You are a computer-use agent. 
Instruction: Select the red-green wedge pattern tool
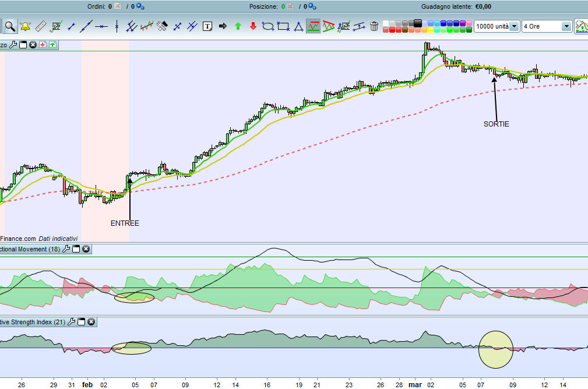point(328,26)
